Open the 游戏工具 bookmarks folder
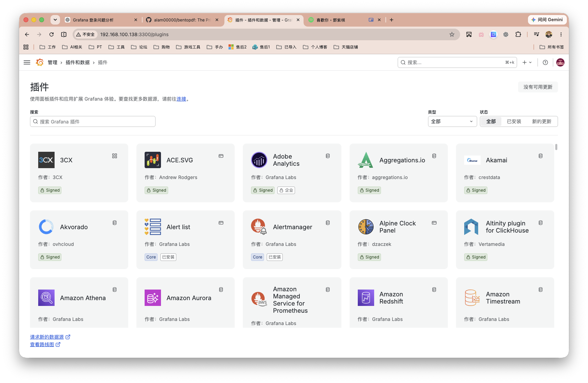Image resolution: width=588 pixels, height=383 pixels. click(x=188, y=47)
